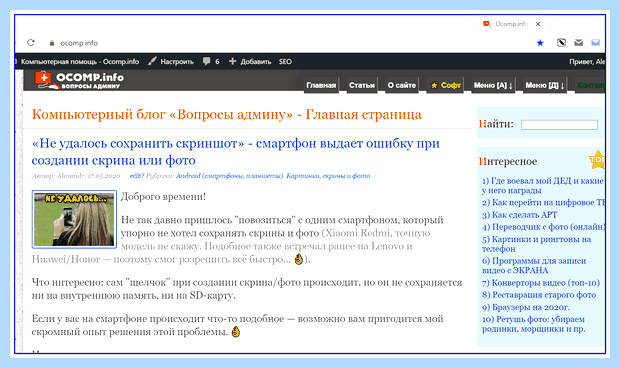Image resolution: width=620 pixels, height=368 pixels.
Task: Click the greeting text Доброго времени!
Action: [x=163, y=196]
